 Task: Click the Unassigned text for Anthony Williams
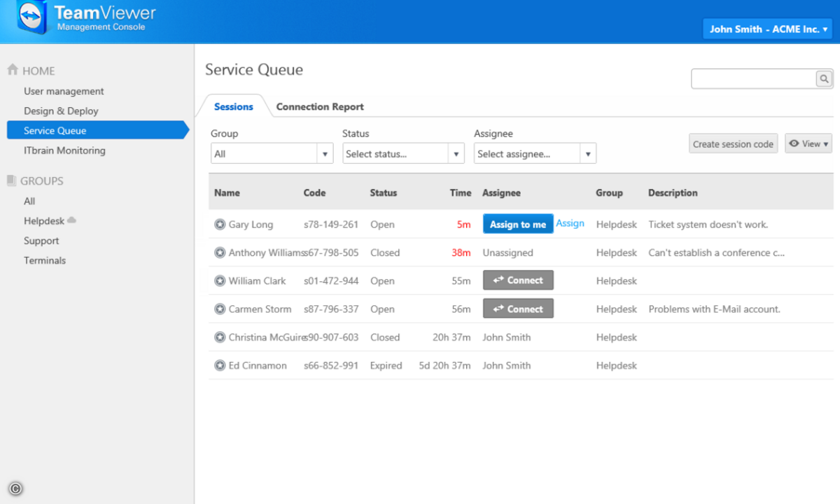[507, 253]
